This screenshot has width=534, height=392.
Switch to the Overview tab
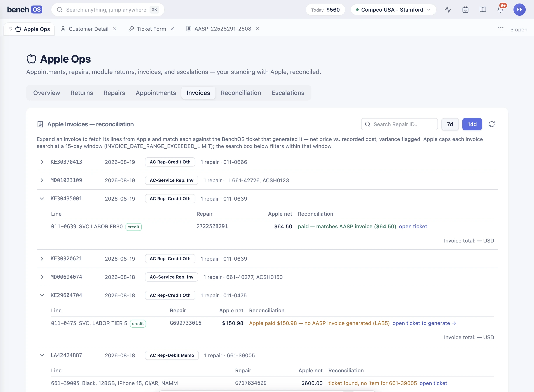[47, 93]
